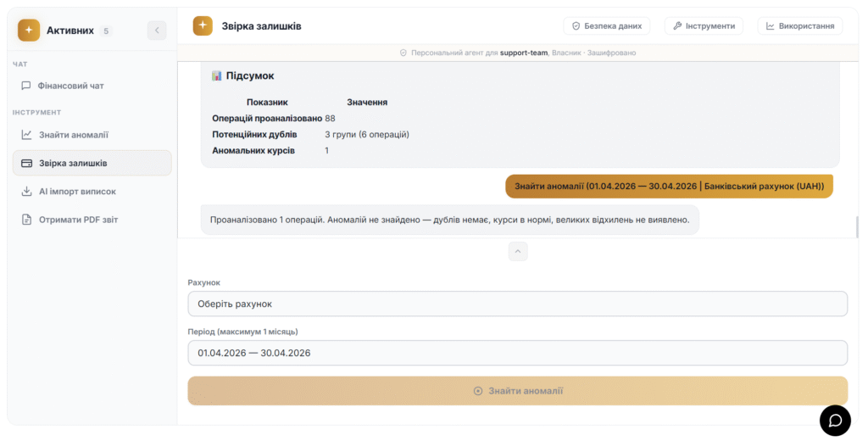
Task: Open the Інструменти button in header
Action: pos(704,26)
